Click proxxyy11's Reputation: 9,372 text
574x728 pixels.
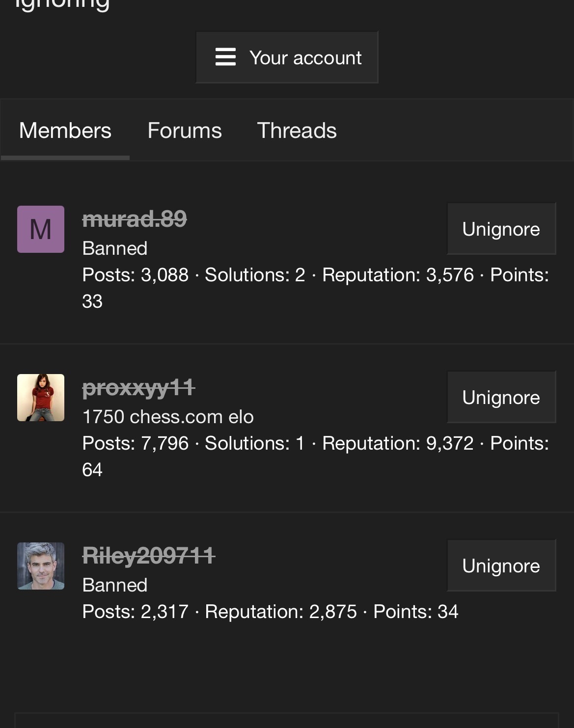point(398,443)
